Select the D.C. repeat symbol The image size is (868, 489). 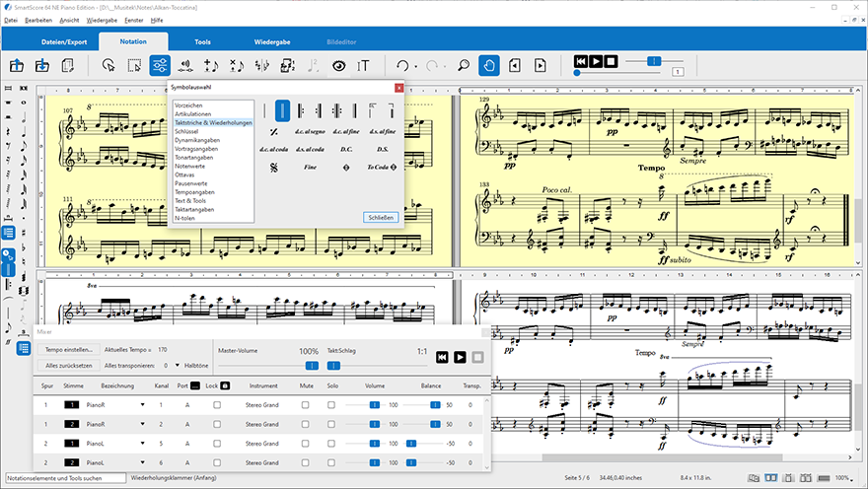[x=346, y=149]
